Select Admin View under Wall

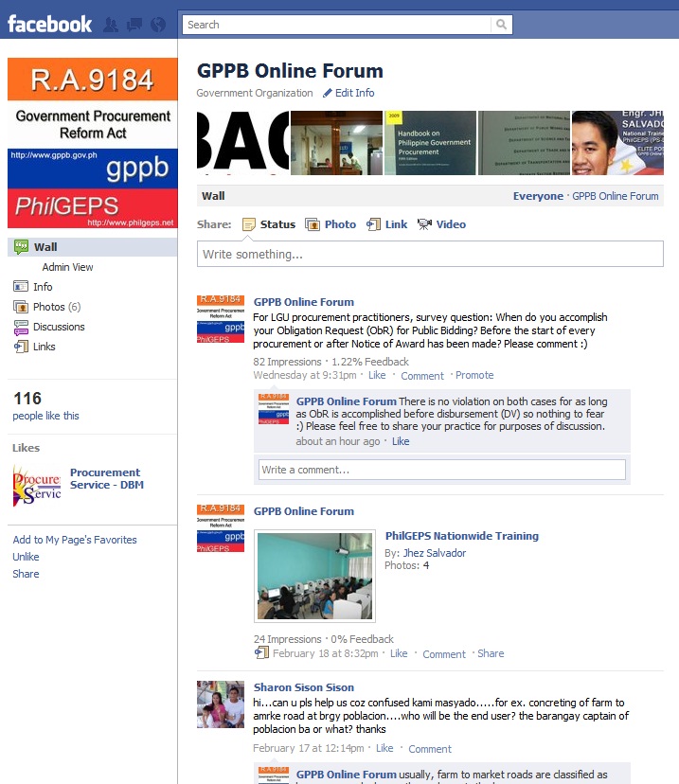click(67, 267)
